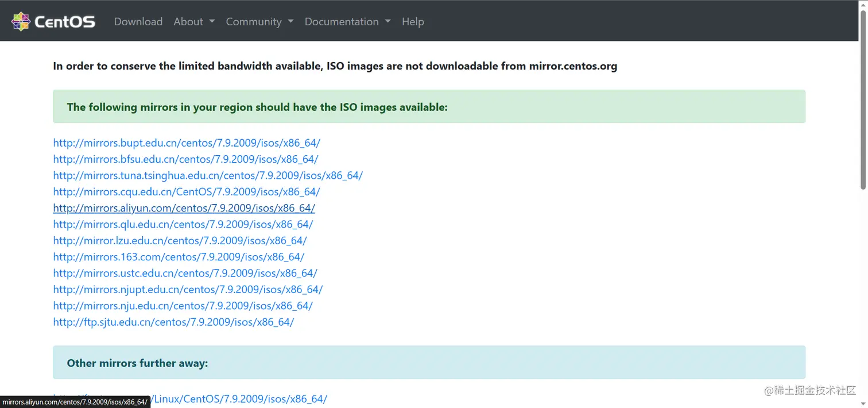Click the 'following mirrors in your region' notice
Image resolution: width=868 pixels, height=408 pixels.
point(429,106)
